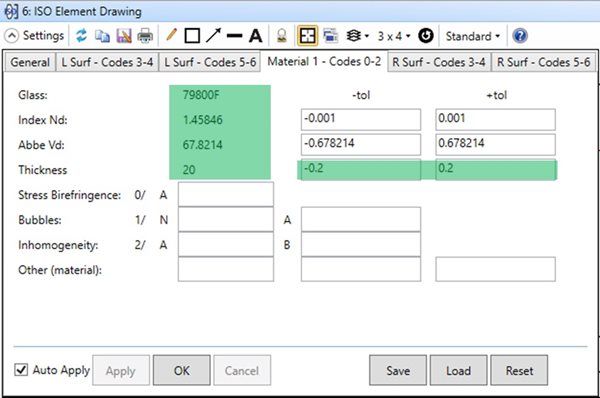The image size is (600, 398).
Task: Click the OK button
Action: (x=182, y=370)
